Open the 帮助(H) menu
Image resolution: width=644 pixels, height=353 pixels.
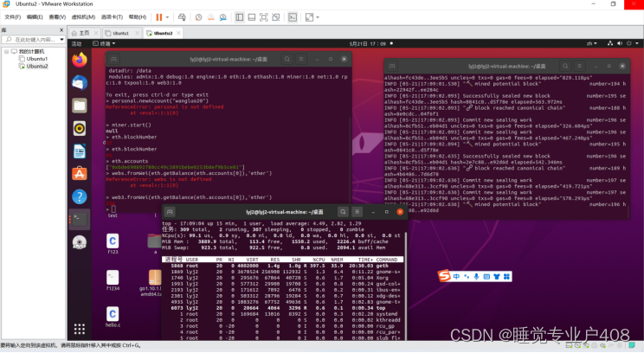[x=137, y=17]
